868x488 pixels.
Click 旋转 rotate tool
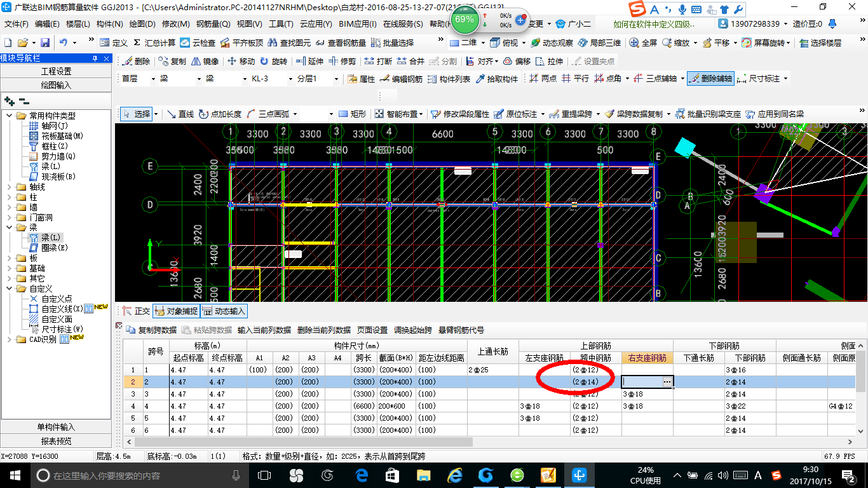(x=273, y=61)
